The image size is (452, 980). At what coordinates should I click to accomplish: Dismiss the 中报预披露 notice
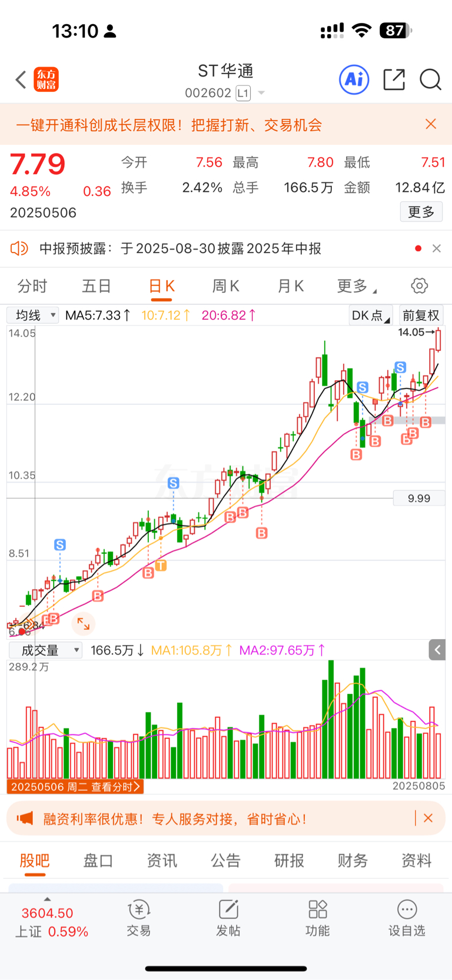(x=437, y=248)
